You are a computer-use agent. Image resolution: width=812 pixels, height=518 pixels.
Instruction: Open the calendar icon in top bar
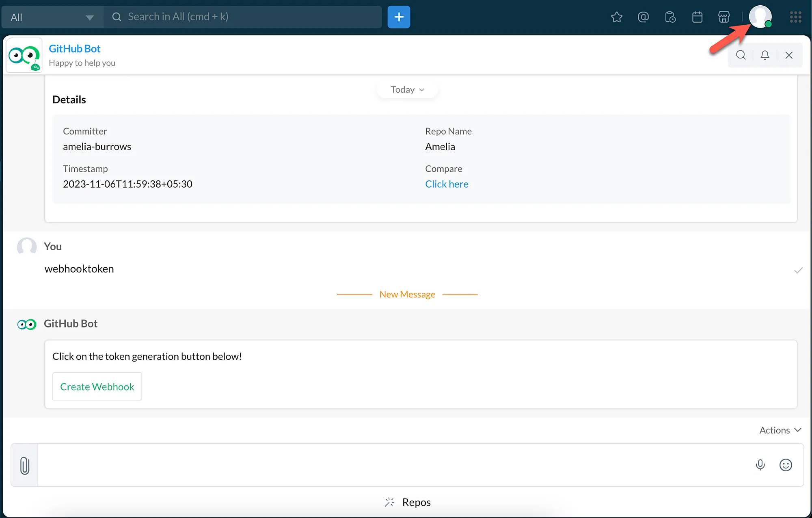(697, 17)
